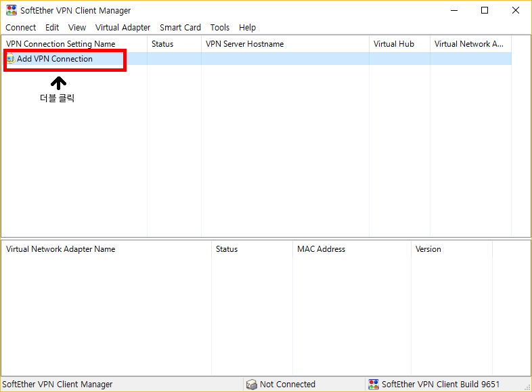Viewport: 532px width, 392px height.
Task: Sort by VPN Connection Setting Name column
Action: [74, 44]
